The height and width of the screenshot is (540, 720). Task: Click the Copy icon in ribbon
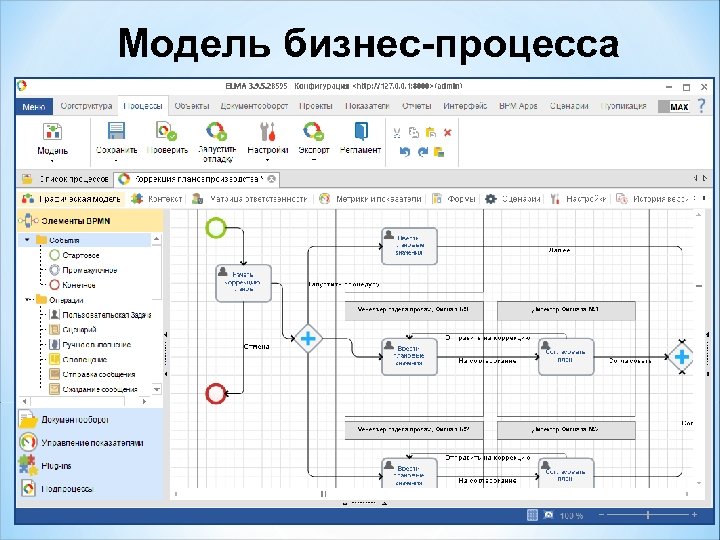point(414,133)
